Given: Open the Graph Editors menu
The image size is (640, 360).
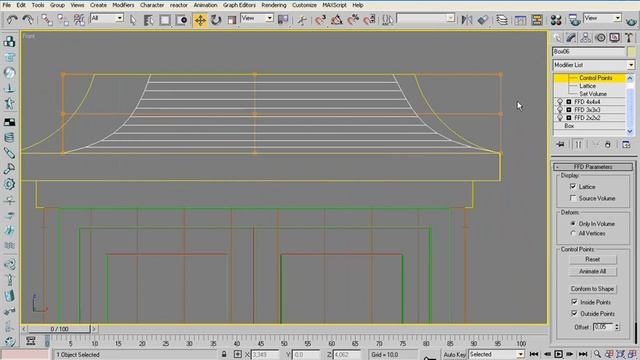Looking at the screenshot, I should [x=239, y=5].
